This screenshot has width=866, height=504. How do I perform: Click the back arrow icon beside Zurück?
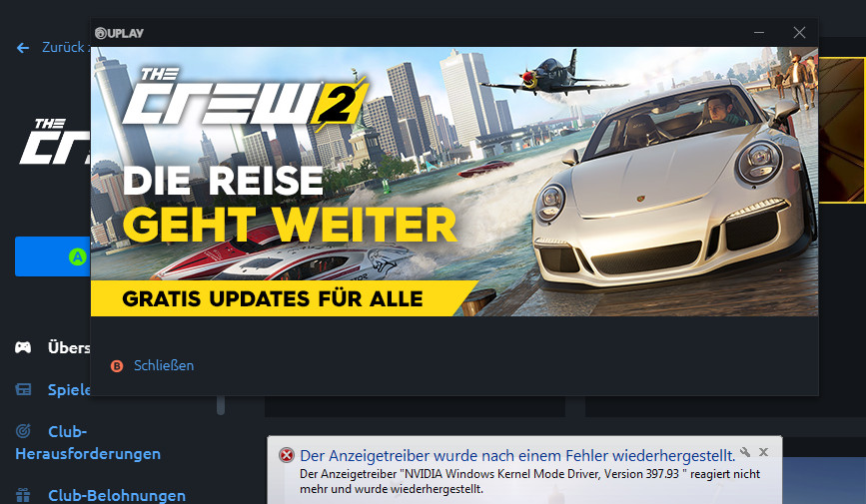[x=23, y=48]
